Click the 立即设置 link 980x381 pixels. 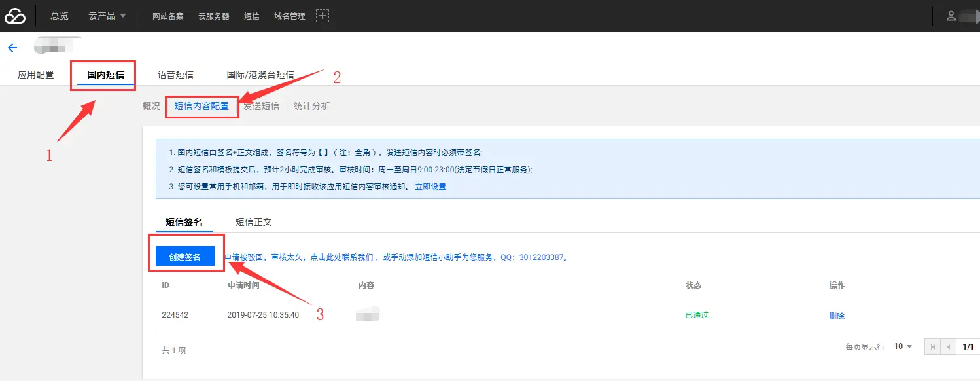pyautogui.click(x=430, y=187)
